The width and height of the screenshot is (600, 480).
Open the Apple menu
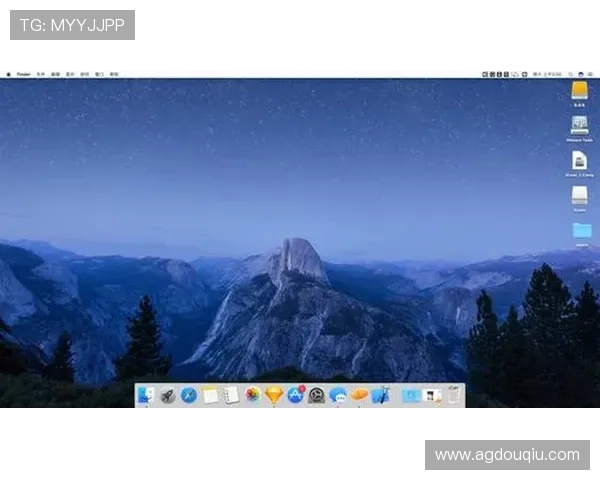pyautogui.click(x=8, y=74)
